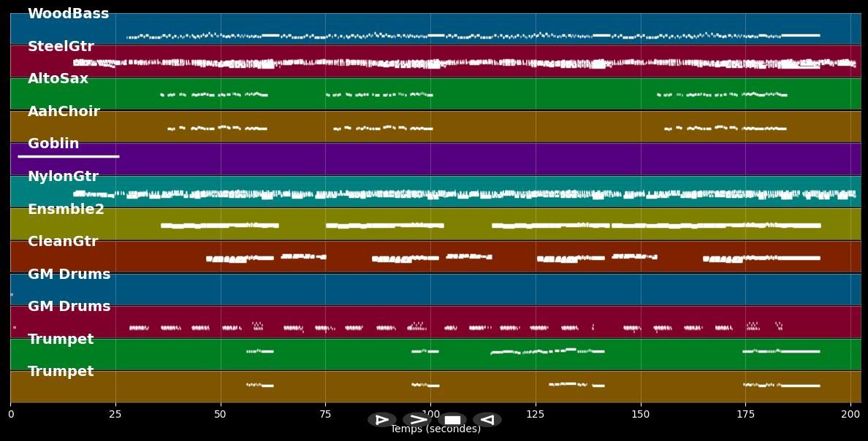Pick the AahChoir track label
The image size is (868, 441).
[x=64, y=112]
